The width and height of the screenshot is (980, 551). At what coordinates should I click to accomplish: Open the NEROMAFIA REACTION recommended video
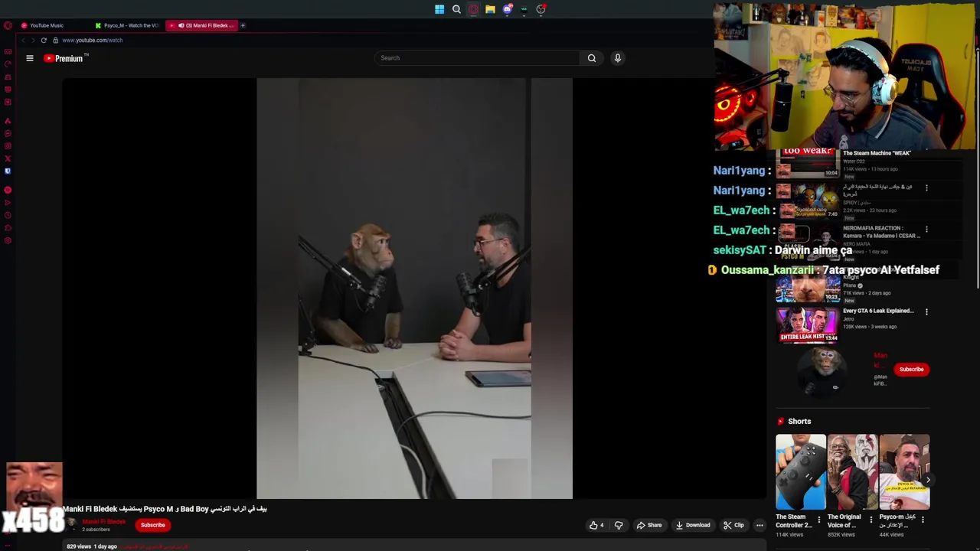pos(881,232)
